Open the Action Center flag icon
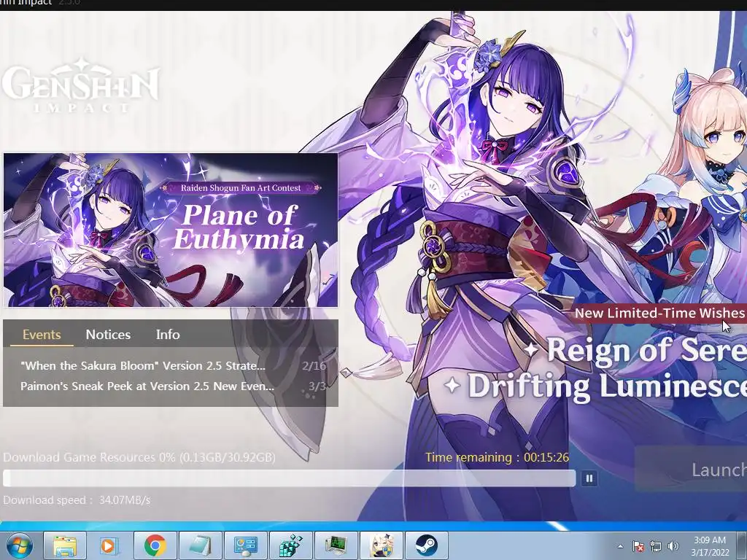 pyautogui.click(x=638, y=547)
